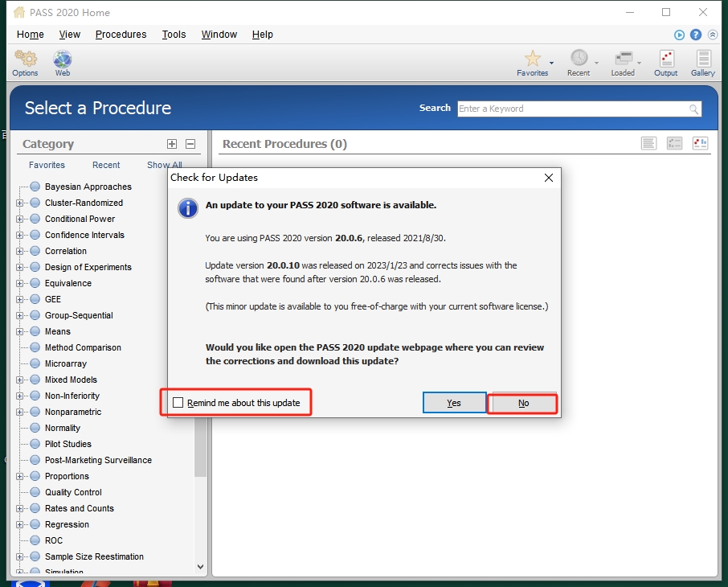Open Loaded dropdown arrow
The height and width of the screenshot is (587, 728).
click(640, 63)
